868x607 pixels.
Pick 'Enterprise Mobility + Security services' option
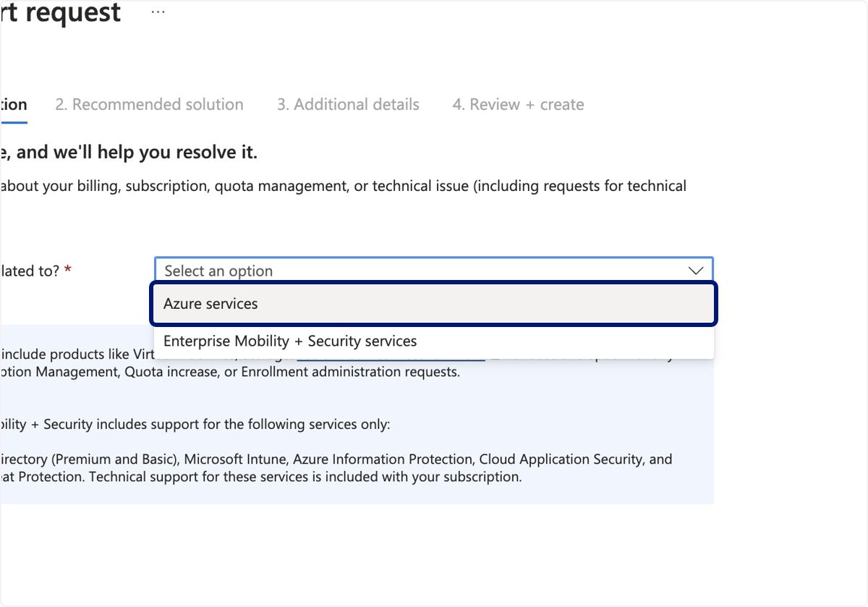tap(434, 341)
